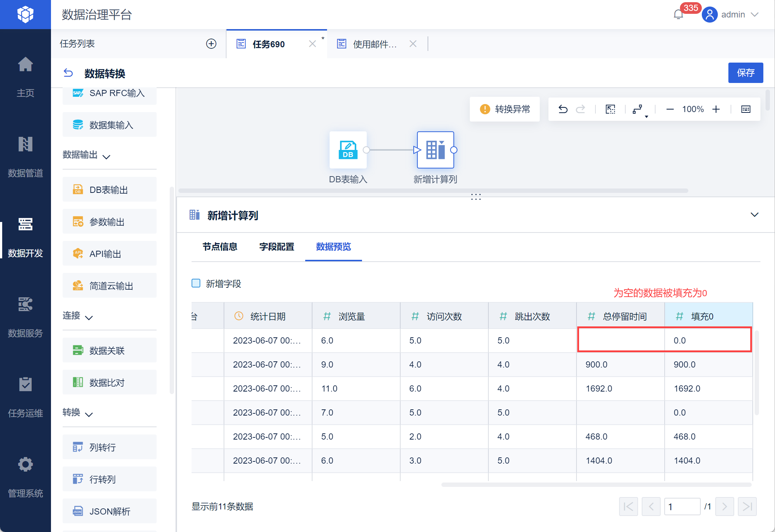Open 数据开发 in left sidebar

pos(25,237)
